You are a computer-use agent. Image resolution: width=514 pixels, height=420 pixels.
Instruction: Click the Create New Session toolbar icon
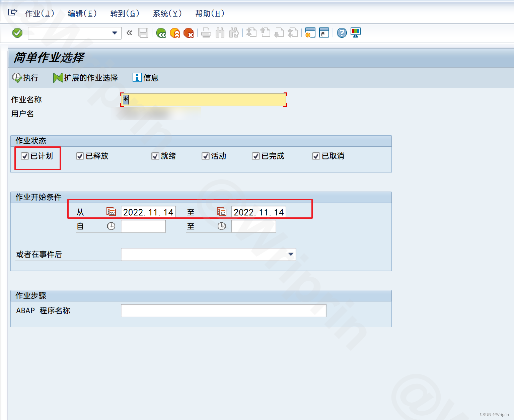point(310,33)
